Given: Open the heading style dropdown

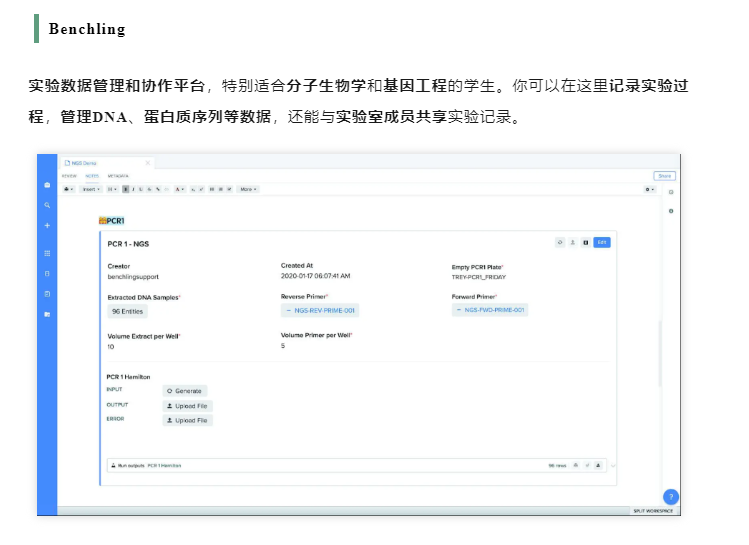Looking at the screenshot, I should pyautogui.click(x=113, y=189).
